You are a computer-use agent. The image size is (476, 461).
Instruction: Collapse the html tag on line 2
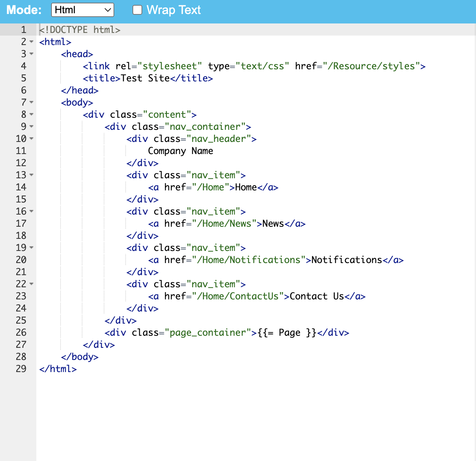[31, 42]
